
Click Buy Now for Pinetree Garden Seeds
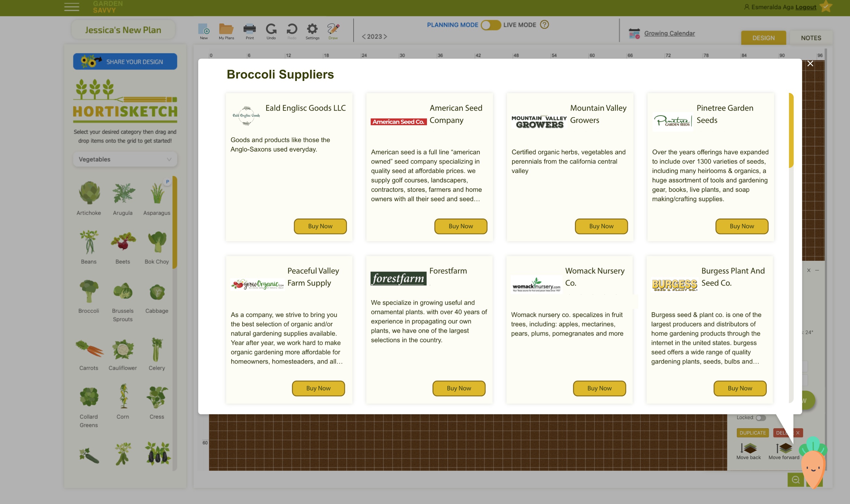[x=742, y=226]
